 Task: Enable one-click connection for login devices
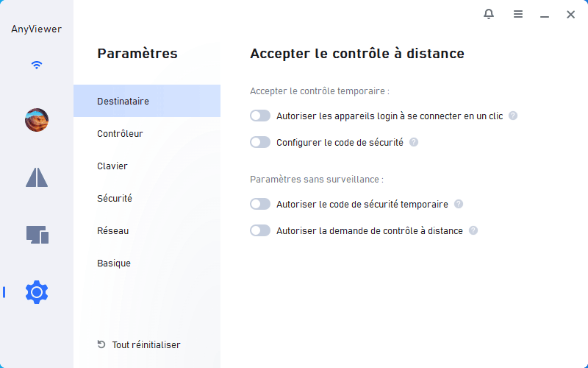coord(260,116)
